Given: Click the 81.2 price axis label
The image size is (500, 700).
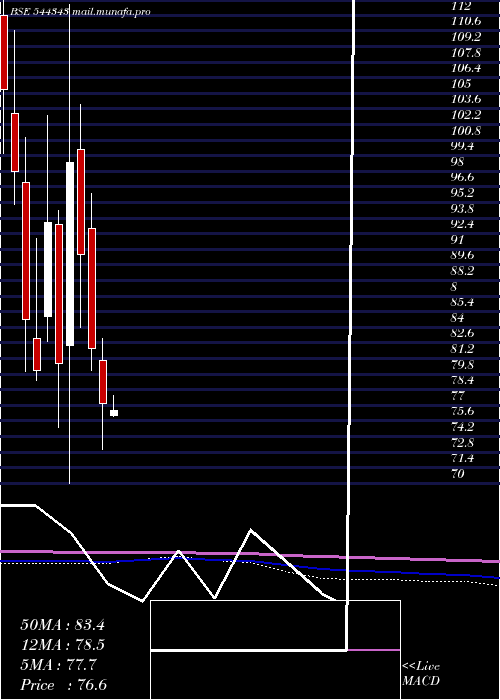Looking at the screenshot, I should click(463, 349).
